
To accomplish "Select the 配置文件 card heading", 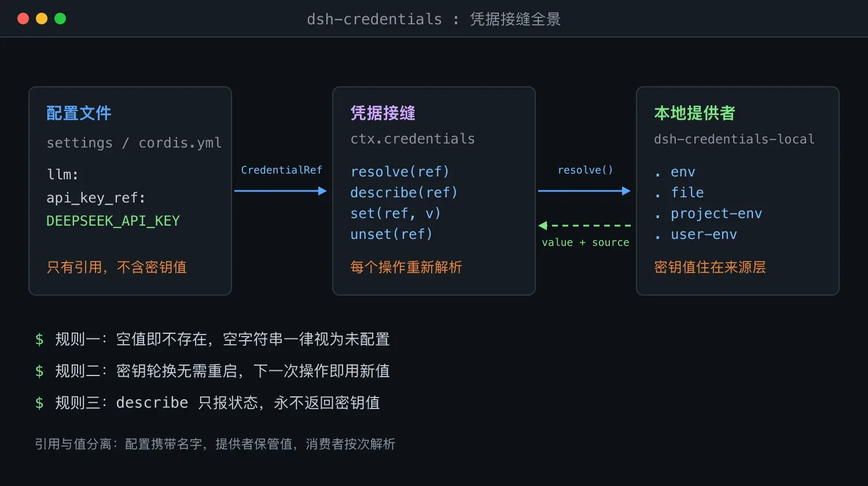I will [79, 113].
